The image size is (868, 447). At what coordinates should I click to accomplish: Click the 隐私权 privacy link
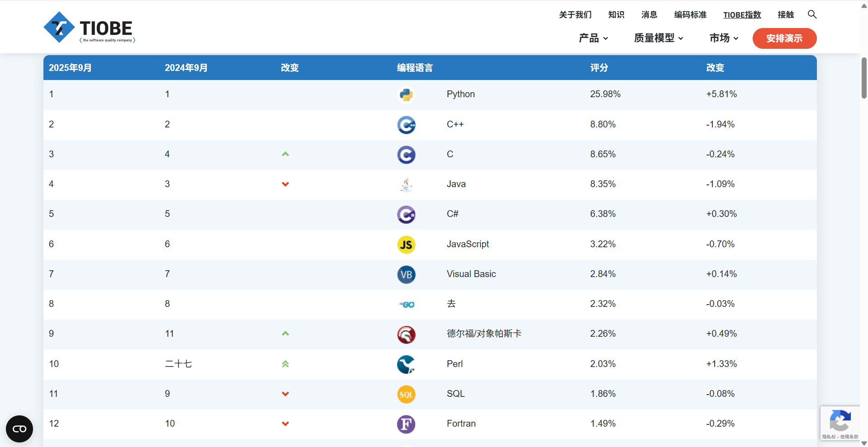tap(829, 437)
